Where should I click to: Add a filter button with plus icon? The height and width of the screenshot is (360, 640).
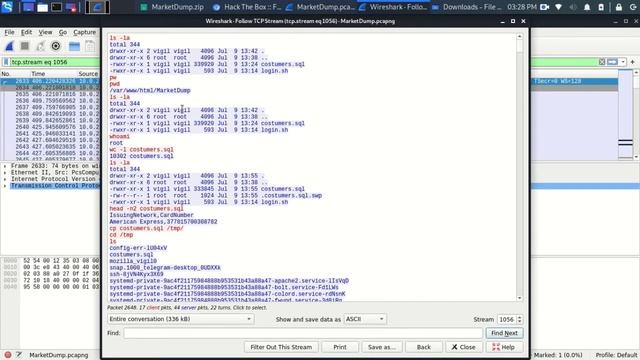click(632, 62)
